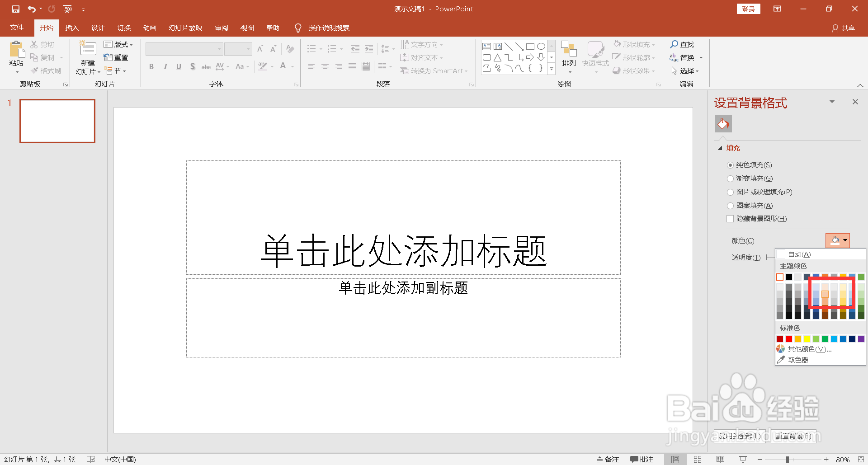Image resolution: width=868 pixels, height=465 pixels.
Task: Open the Section (节) dropdown
Action: [115, 70]
